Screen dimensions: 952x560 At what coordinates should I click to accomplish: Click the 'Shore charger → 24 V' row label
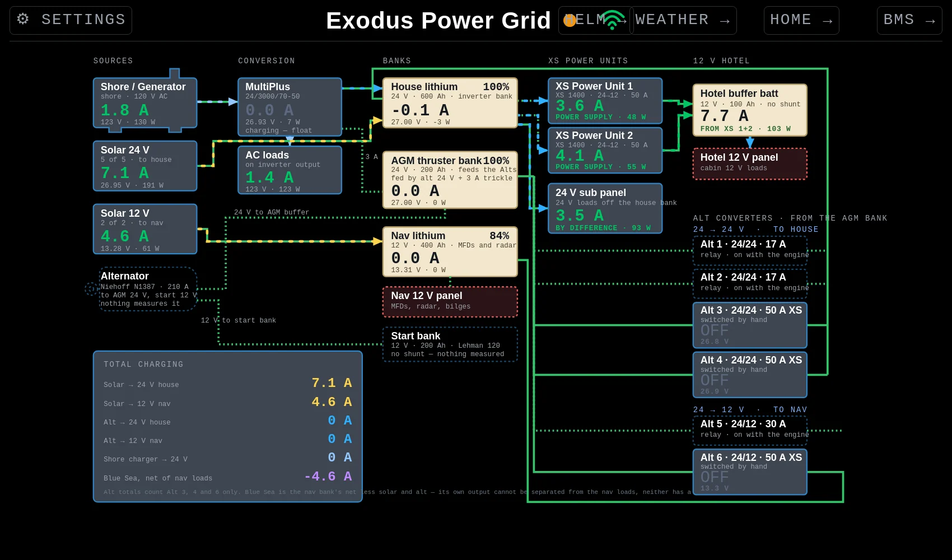pyautogui.click(x=146, y=459)
